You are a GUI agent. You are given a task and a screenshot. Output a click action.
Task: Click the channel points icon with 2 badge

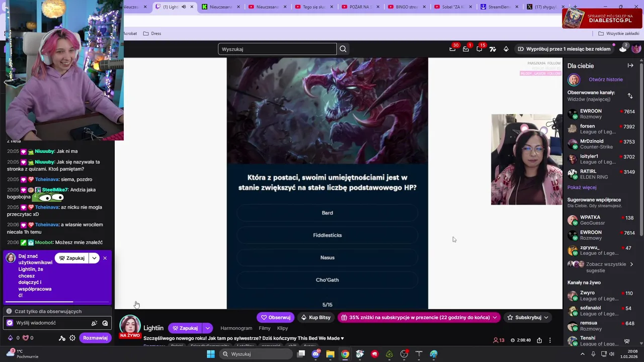point(623,49)
